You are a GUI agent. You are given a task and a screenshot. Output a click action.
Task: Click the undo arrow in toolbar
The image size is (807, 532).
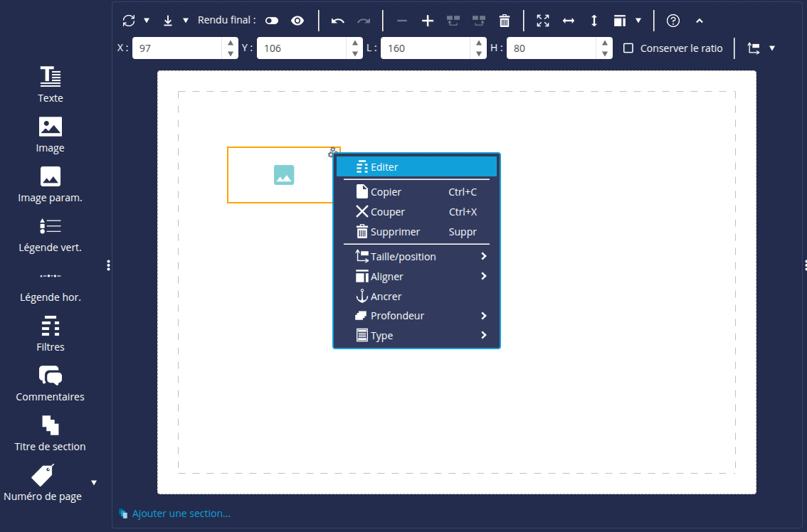coord(338,21)
